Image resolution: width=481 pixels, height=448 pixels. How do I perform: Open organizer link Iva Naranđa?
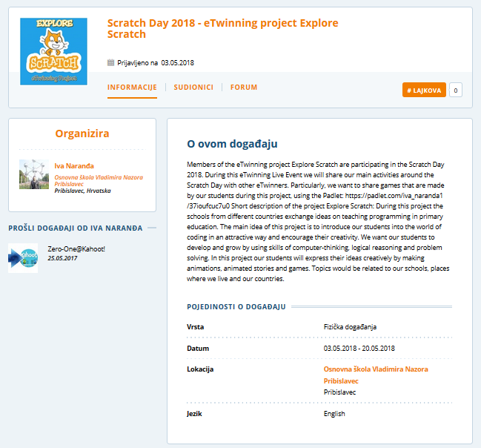click(74, 166)
